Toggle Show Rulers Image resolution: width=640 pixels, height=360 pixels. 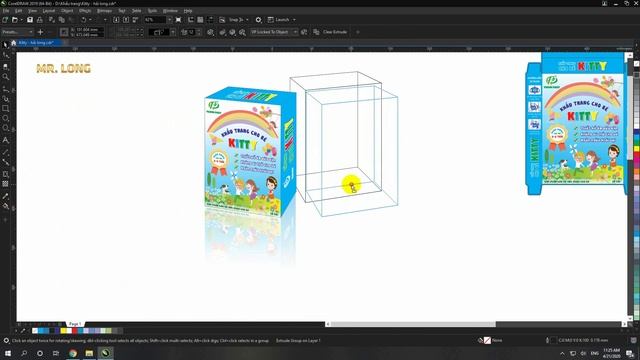pyautogui.click(x=191, y=20)
